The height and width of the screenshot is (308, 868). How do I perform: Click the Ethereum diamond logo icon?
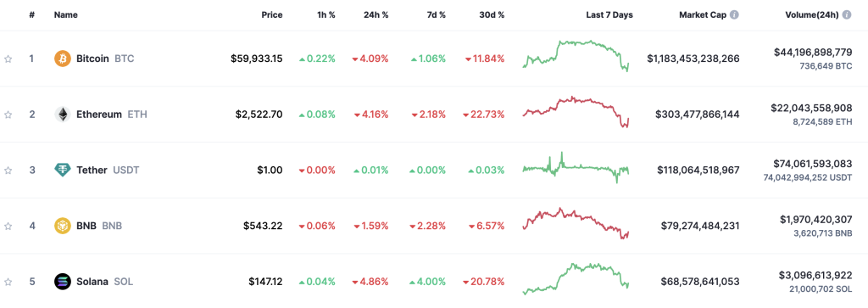click(x=63, y=115)
